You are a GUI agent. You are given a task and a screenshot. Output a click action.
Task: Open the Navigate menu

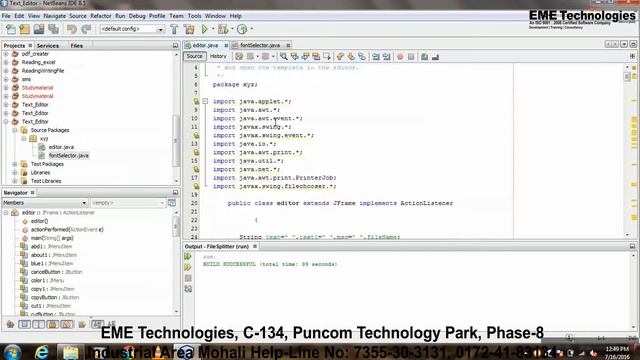pyautogui.click(x=54, y=16)
